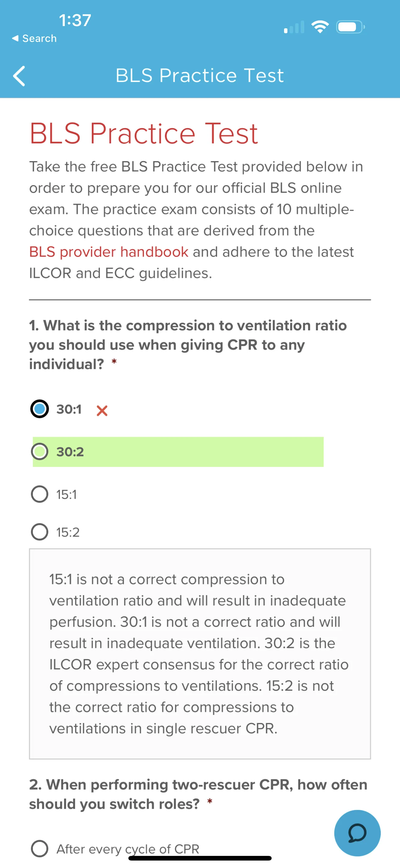The height and width of the screenshot is (868, 400).
Task: Tap the cellular signal bars icon
Action: point(294,27)
